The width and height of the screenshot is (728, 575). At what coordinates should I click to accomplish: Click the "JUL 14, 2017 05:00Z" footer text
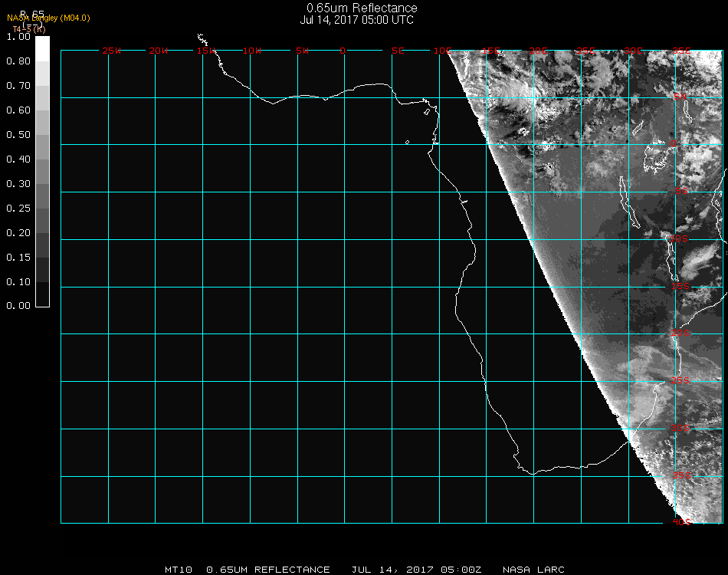pyautogui.click(x=416, y=570)
